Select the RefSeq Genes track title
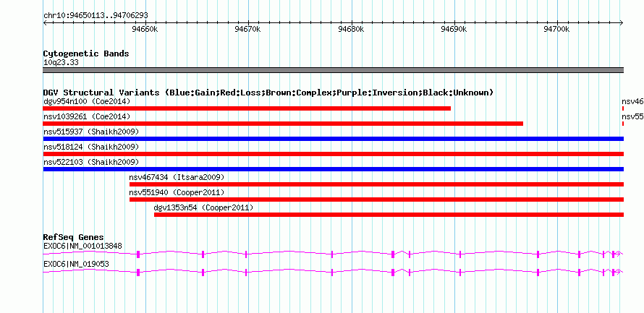 [74, 238]
